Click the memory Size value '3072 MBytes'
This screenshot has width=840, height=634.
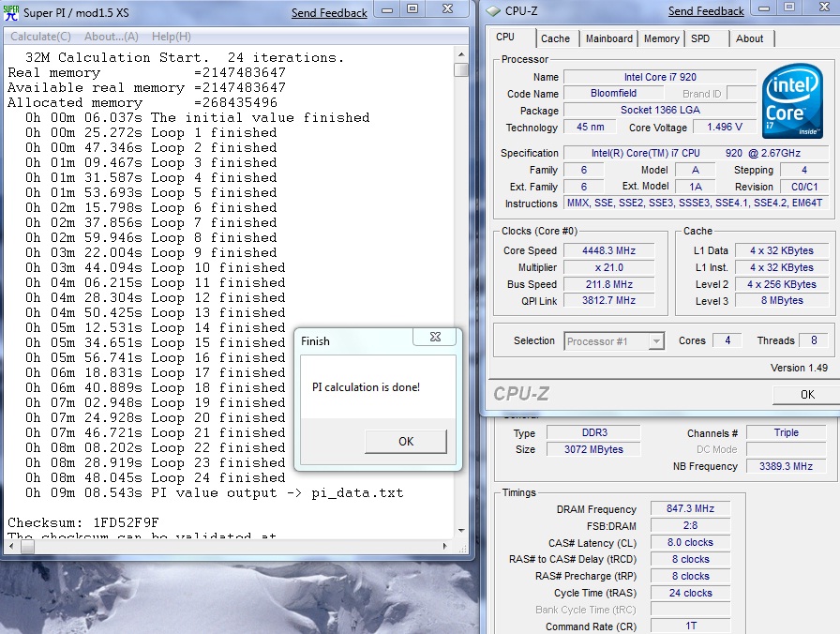tap(593, 449)
